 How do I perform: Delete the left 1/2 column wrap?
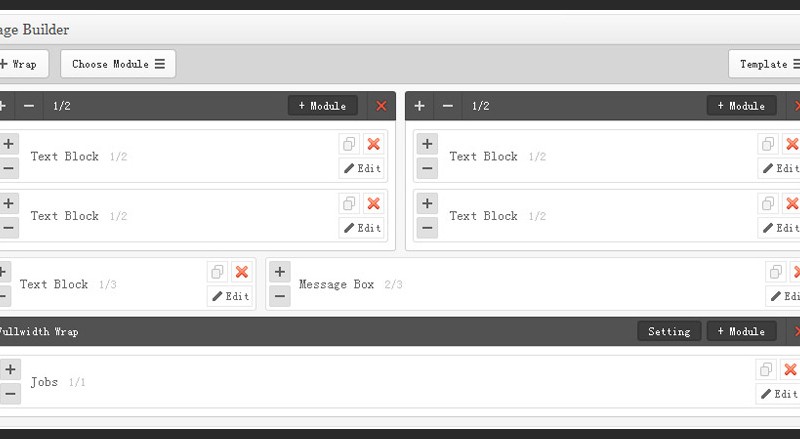pos(381,106)
